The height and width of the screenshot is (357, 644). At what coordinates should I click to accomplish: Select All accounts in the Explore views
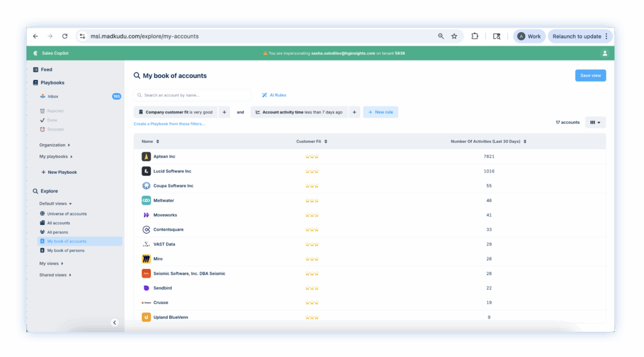tap(58, 223)
